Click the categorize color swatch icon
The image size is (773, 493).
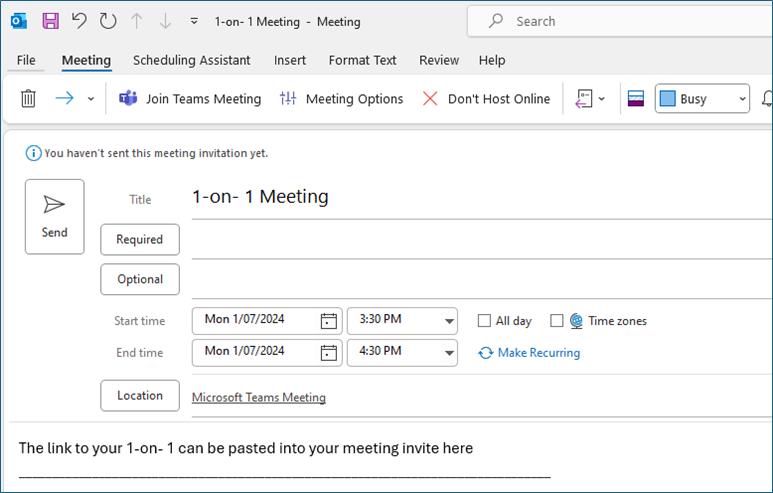click(634, 98)
